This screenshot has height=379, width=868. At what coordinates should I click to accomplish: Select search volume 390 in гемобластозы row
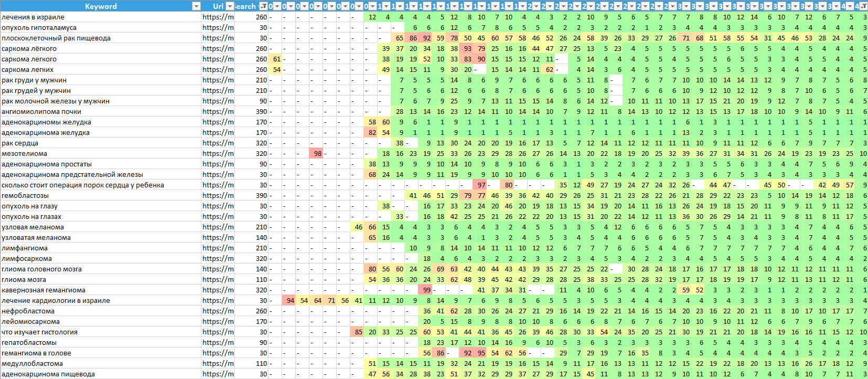click(261, 195)
